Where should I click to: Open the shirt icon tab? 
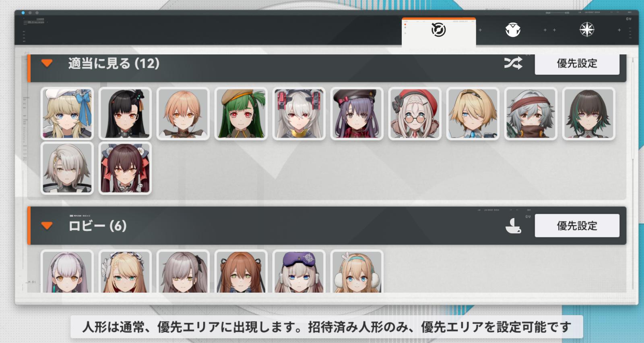click(513, 30)
